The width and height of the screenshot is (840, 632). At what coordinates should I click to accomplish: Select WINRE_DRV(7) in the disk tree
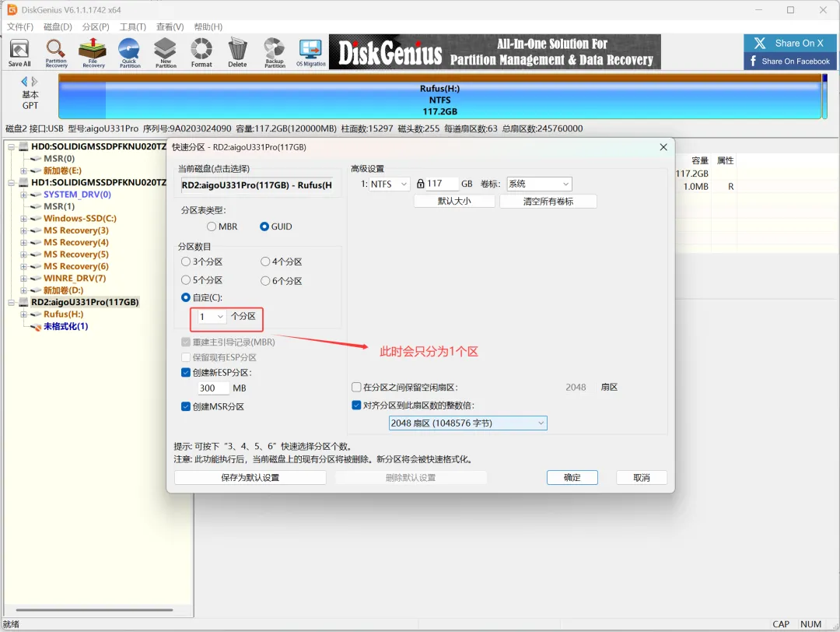75,278
